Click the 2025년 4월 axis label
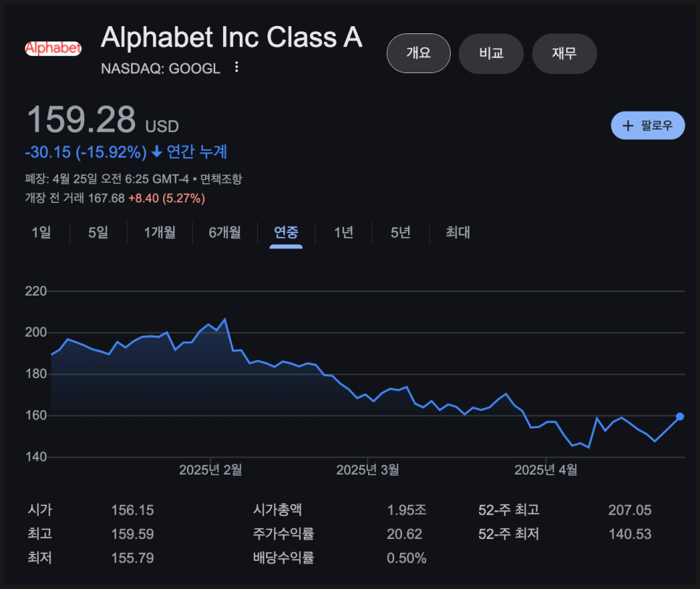 pyautogui.click(x=546, y=470)
